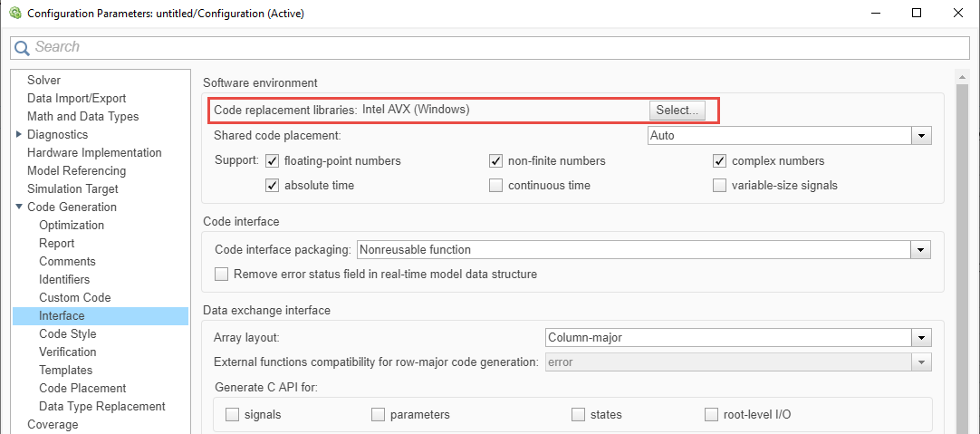Open the Custom Code subpane
980x434 pixels.
click(x=74, y=298)
